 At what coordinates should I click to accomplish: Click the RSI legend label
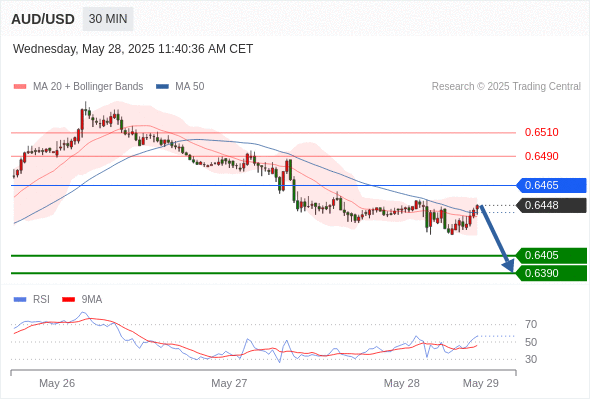click(41, 300)
